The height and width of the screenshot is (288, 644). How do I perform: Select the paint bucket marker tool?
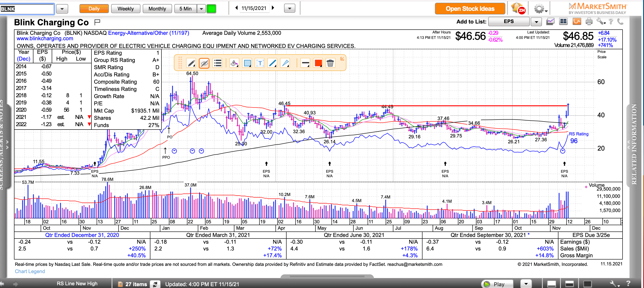[x=234, y=63]
